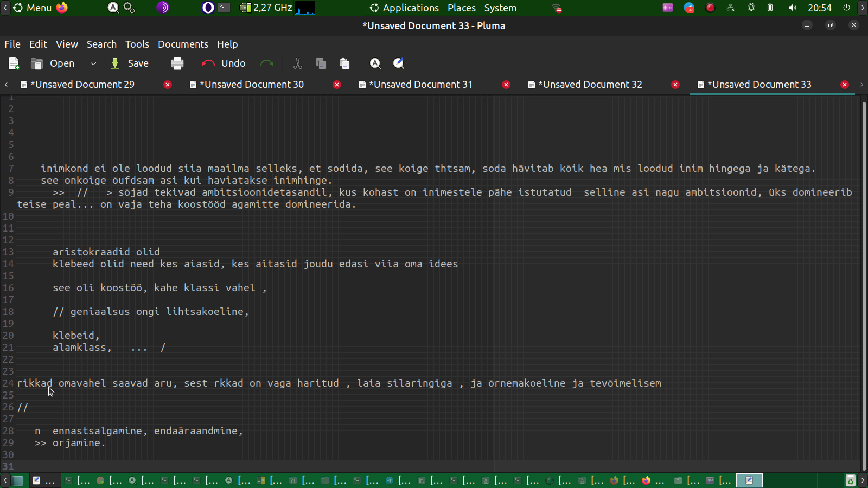Click the volume speaker icon in panel
Screen dimensions: 868x488
(x=793, y=8)
